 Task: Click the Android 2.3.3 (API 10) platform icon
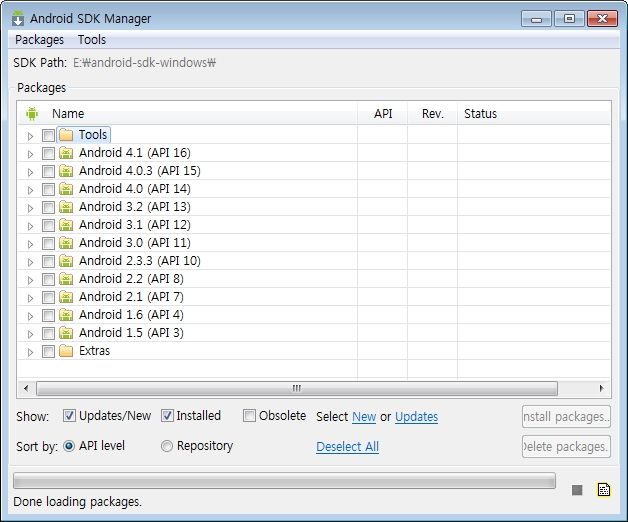[x=66, y=261]
